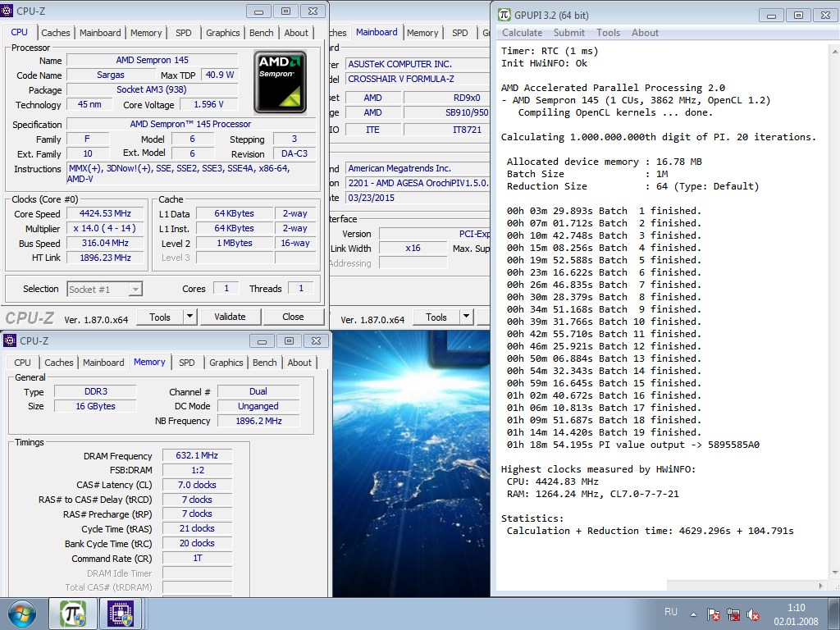Click the CPU-Z title icon in Memory window
Viewport: 840px width, 630px height.
(x=10, y=340)
